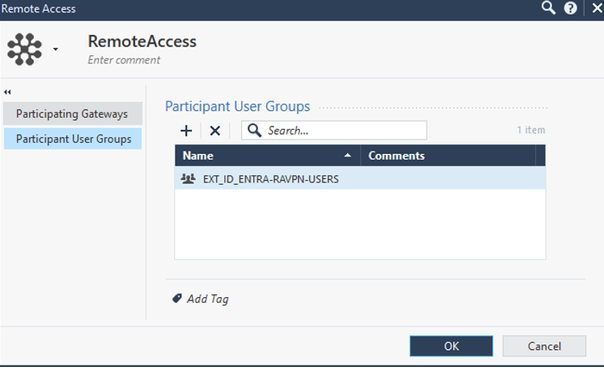Screen dimensions: 604x368
Task: Confirm with the OK button
Action: click(x=451, y=346)
